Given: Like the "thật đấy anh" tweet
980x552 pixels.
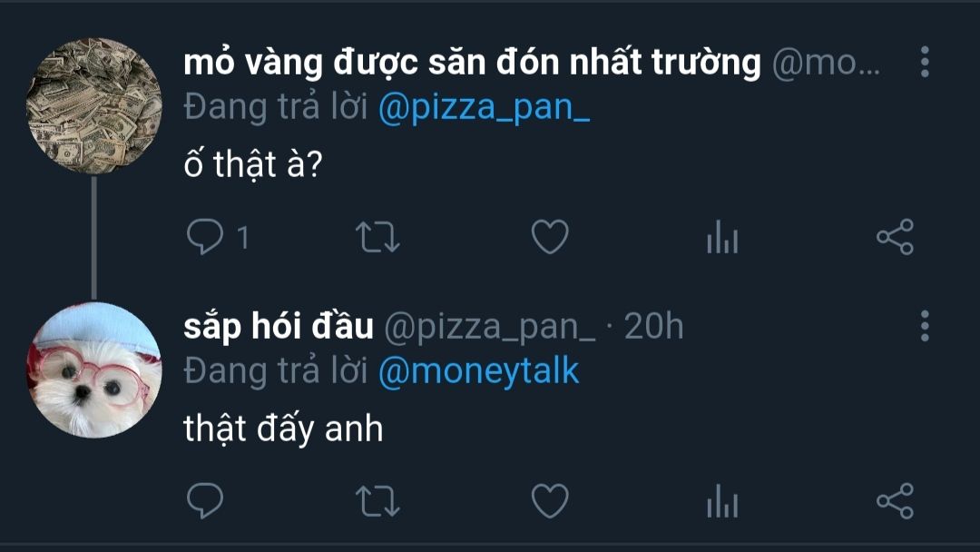Looking at the screenshot, I should pyautogui.click(x=549, y=501).
